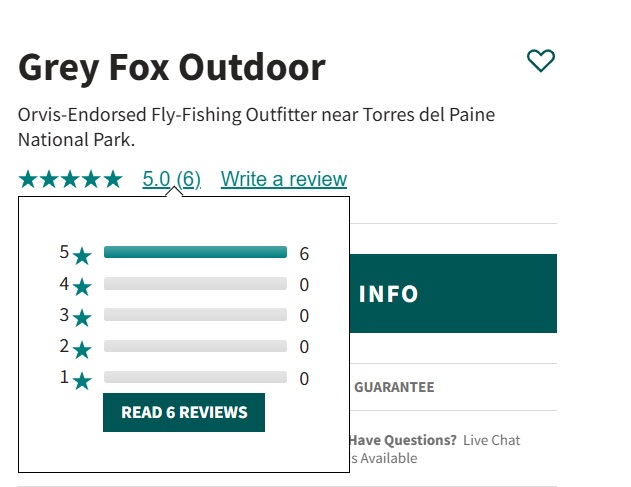The width and height of the screenshot is (631, 487).
Task: Open the 5.0 (6) rating summary link
Action: [x=171, y=180]
